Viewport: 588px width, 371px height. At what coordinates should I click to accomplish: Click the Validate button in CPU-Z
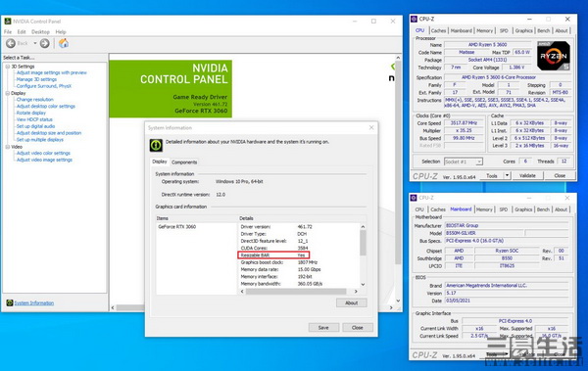(x=527, y=175)
